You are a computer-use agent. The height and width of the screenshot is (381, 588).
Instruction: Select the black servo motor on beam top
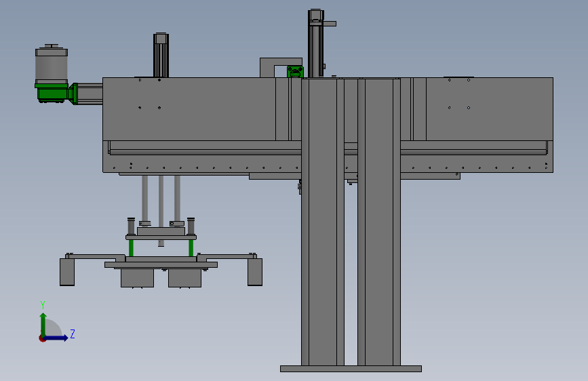pos(161,55)
